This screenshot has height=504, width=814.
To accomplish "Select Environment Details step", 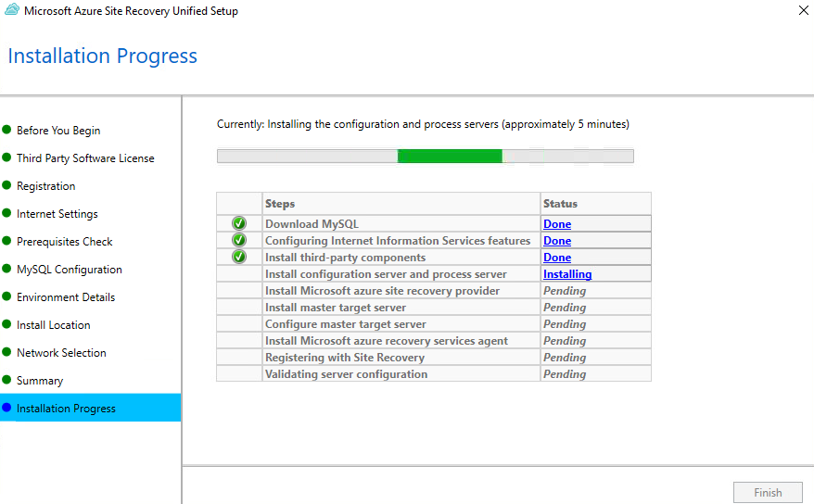I will 66,297.
